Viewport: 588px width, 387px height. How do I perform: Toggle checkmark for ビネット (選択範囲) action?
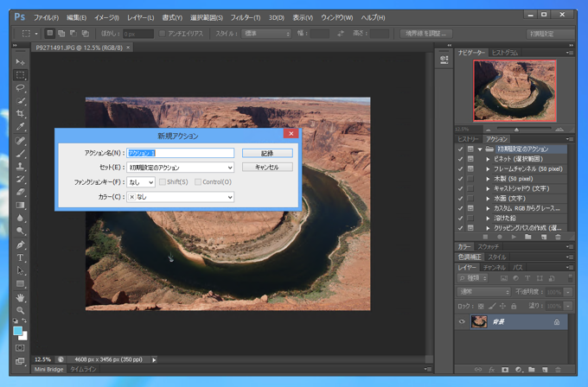pyautogui.click(x=460, y=159)
